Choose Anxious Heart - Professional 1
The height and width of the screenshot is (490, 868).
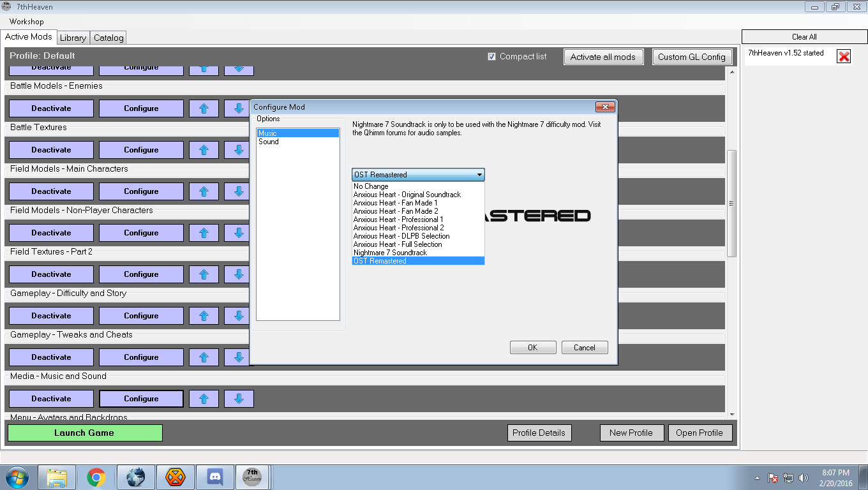pyautogui.click(x=418, y=219)
